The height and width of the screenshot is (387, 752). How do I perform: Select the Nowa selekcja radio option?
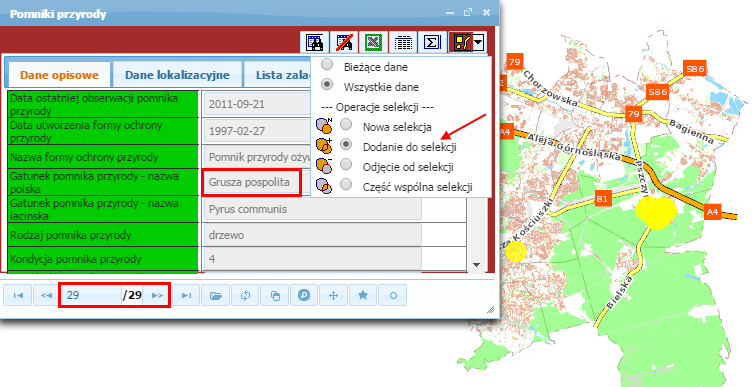point(346,125)
